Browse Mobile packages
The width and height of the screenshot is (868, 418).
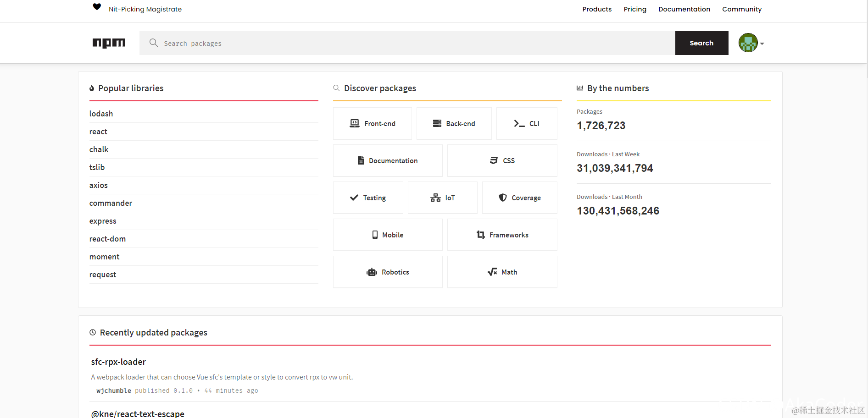[x=388, y=235]
